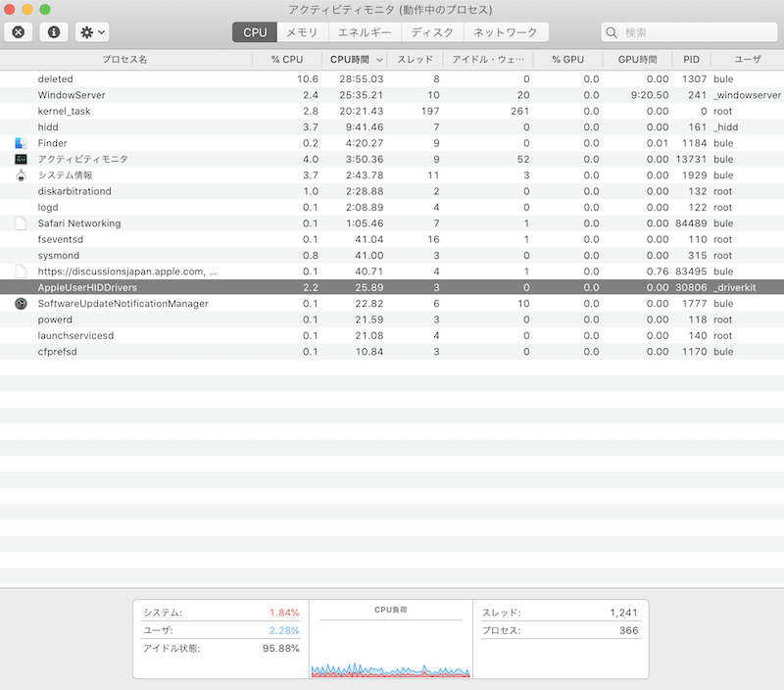Click the Safari Networking document icon
The image size is (784, 690).
[21, 223]
